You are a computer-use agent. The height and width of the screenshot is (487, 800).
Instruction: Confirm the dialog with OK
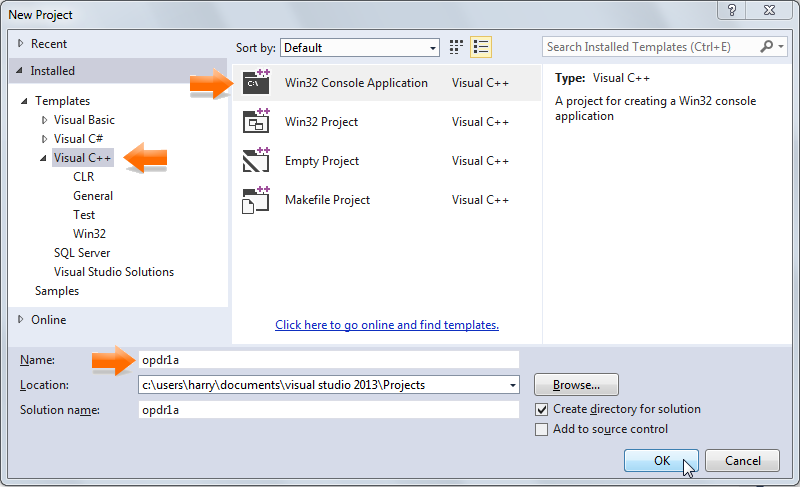pos(661,461)
